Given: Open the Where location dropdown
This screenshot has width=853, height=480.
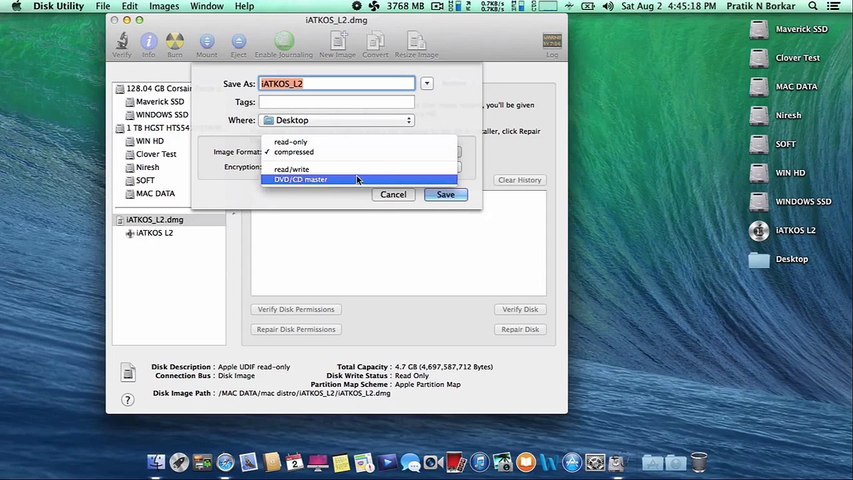Looking at the screenshot, I should coord(336,120).
